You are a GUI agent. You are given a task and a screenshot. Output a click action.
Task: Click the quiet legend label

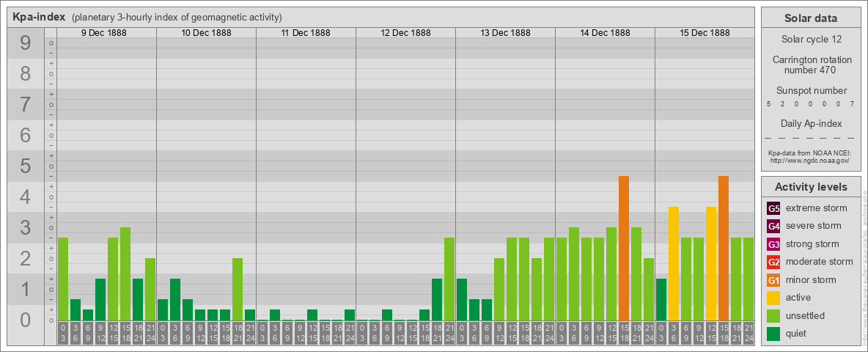(796, 333)
